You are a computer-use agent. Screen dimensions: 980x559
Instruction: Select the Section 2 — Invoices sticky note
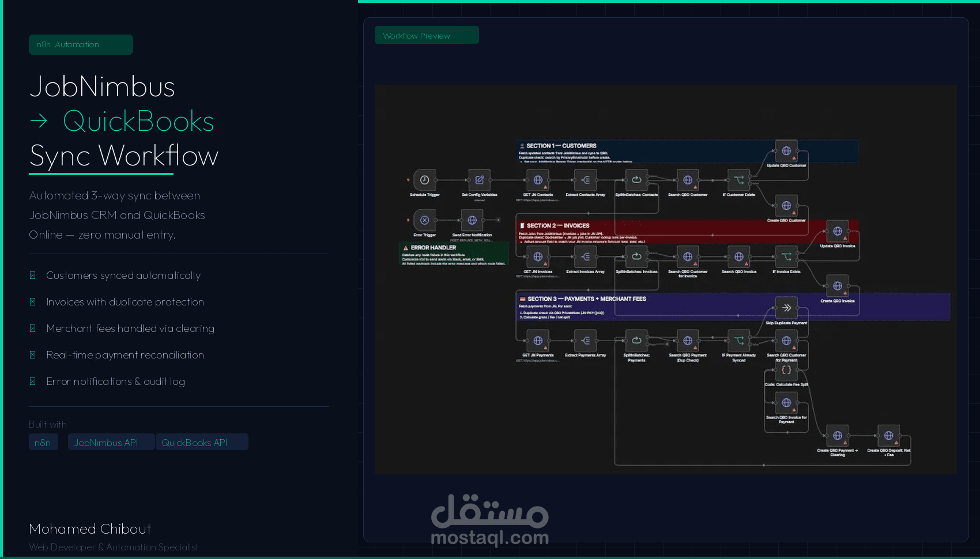[x=687, y=231]
